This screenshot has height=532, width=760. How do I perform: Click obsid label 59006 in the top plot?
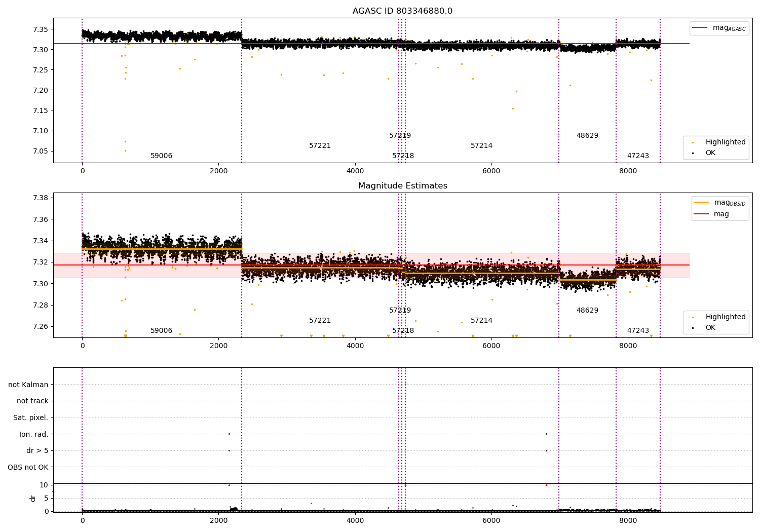point(161,156)
